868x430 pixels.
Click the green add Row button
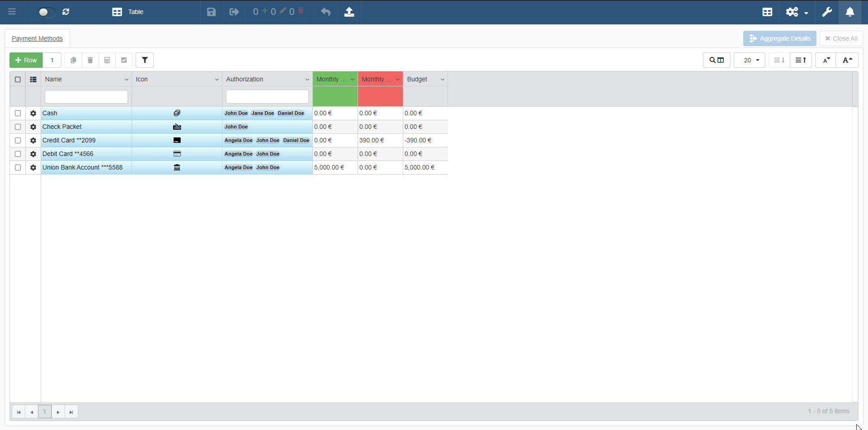pyautogui.click(x=26, y=60)
